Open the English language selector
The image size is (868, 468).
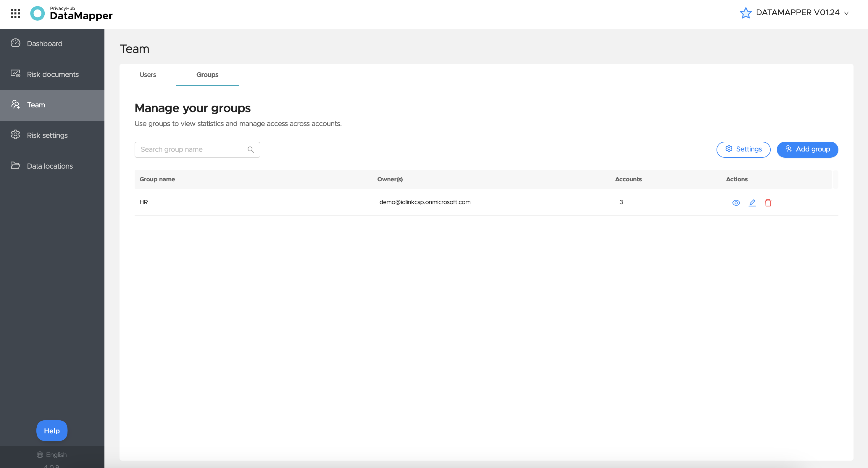52,454
